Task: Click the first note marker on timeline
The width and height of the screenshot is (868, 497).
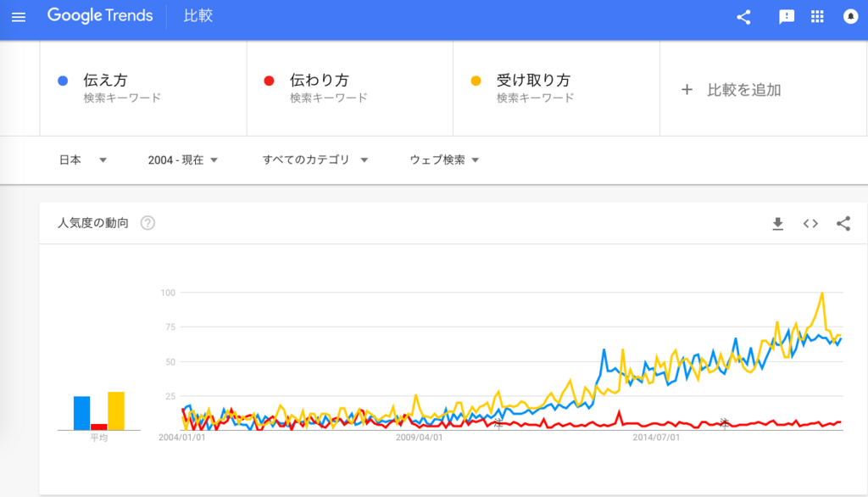Action: (498, 424)
